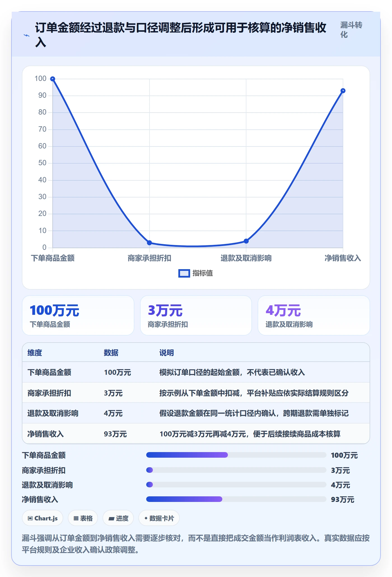Select the 退款及取消影响 table row name
The height and width of the screenshot is (577, 392).
(x=53, y=413)
